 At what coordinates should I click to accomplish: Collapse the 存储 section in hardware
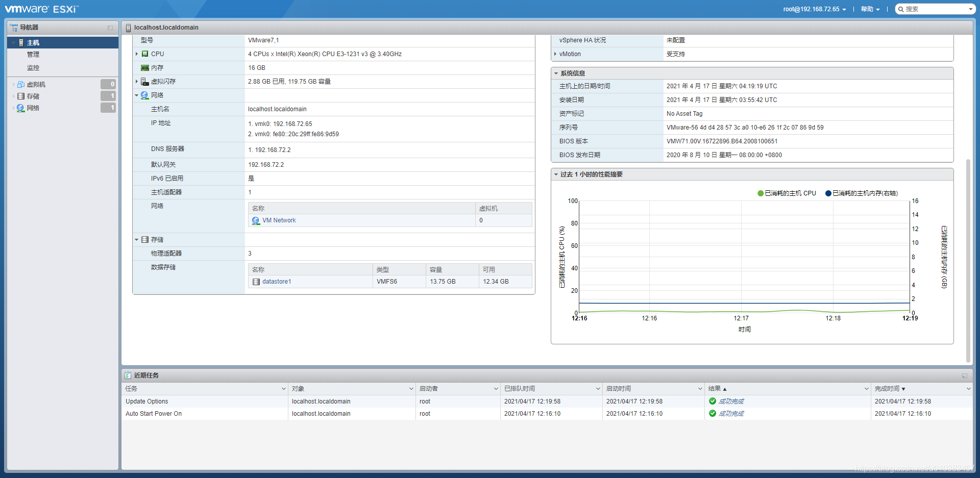coord(137,240)
